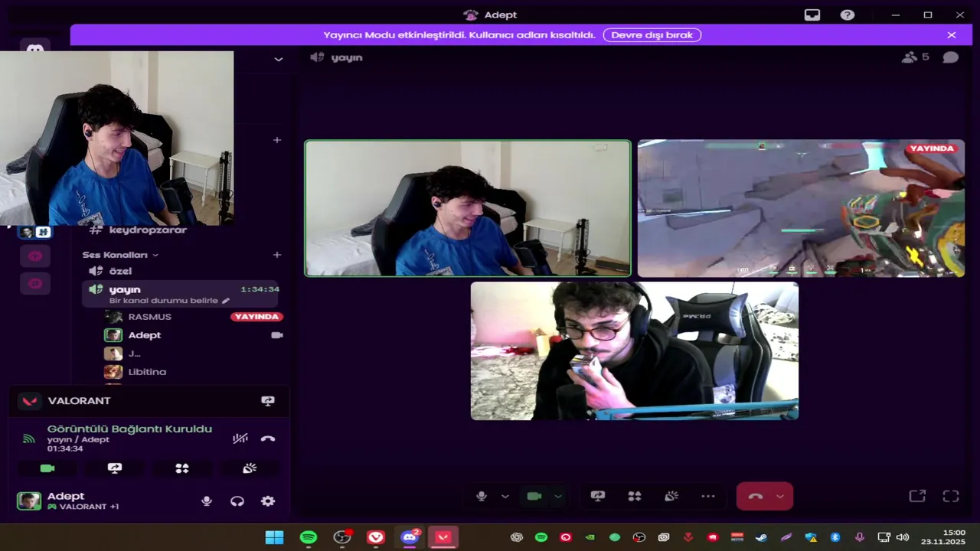Open OBS Studio from the taskbar
980x551 pixels.
tap(342, 537)
